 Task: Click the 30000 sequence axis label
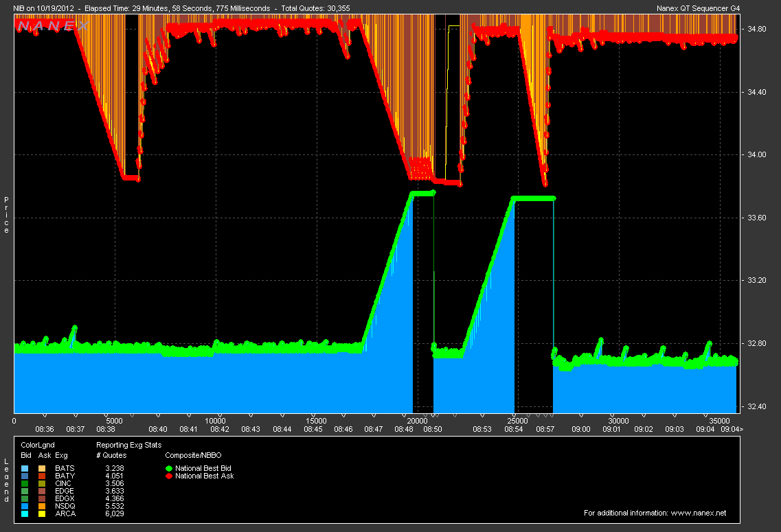(618, 421)
